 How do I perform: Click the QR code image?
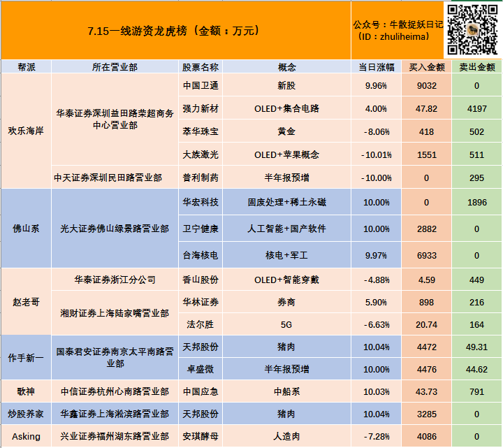pyautogui.click(x=472, y=30)
